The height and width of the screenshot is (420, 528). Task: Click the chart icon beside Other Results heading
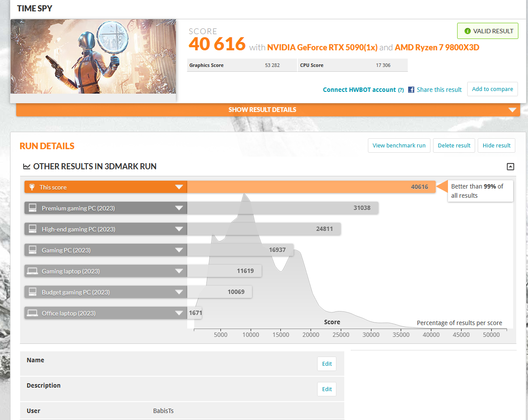[27, 167]
